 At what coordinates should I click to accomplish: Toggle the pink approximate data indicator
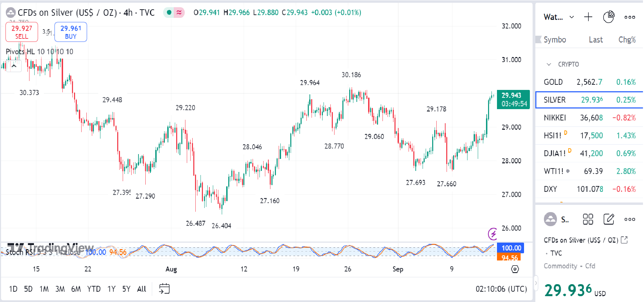pos(179,13)
